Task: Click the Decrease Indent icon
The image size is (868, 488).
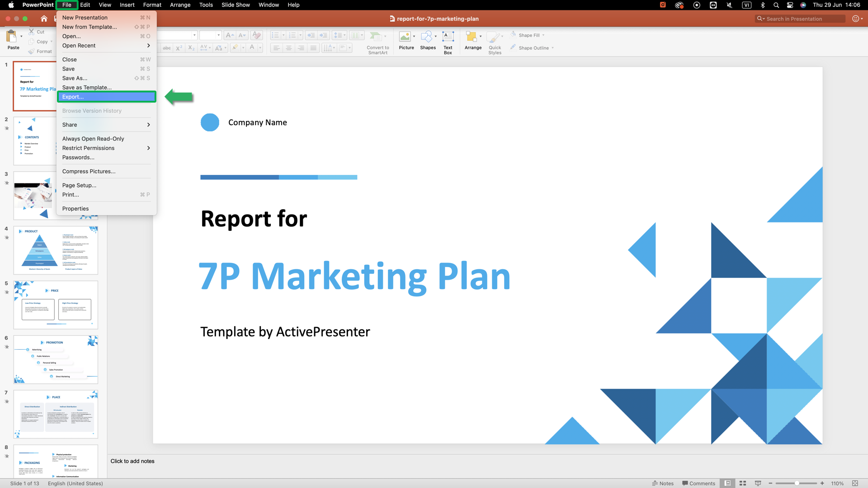Action: pos(311,35)
